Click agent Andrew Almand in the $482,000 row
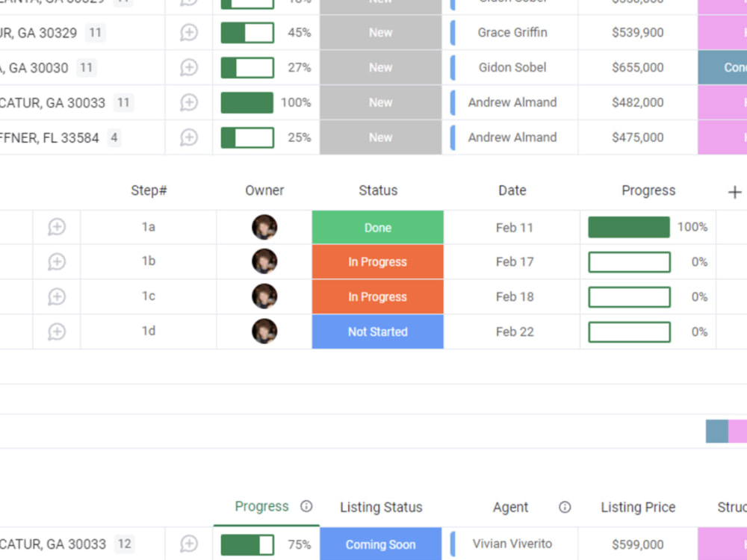This screenshot has height=560, width=747. (x=512, y=102)
